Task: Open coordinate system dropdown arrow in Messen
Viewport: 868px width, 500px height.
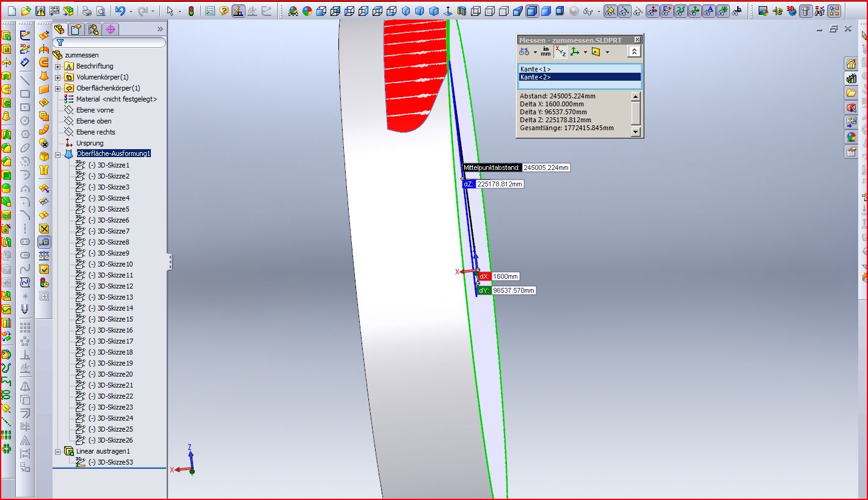Action: point(585,52)
